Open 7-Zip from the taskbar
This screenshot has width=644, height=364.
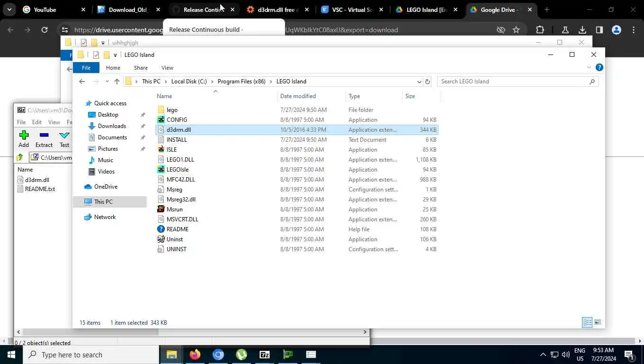tap(264, 355)
